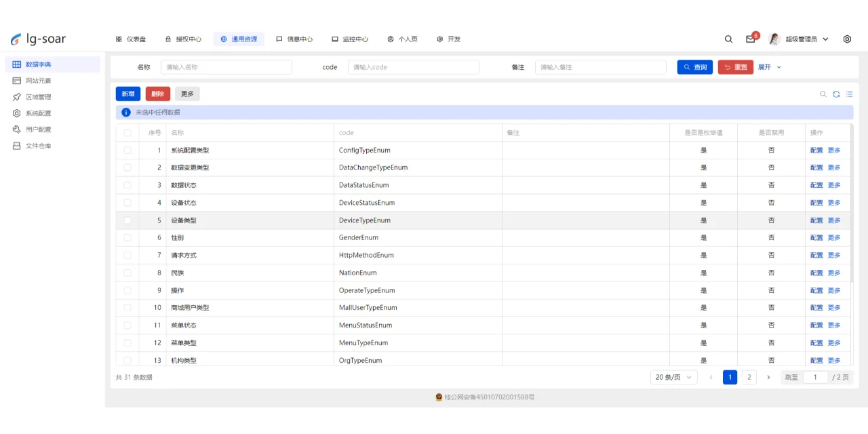The height and width of the screenshot is (434, 868).
Task: Click the red 重置 reset button
Action: click(x=736, y=67)
